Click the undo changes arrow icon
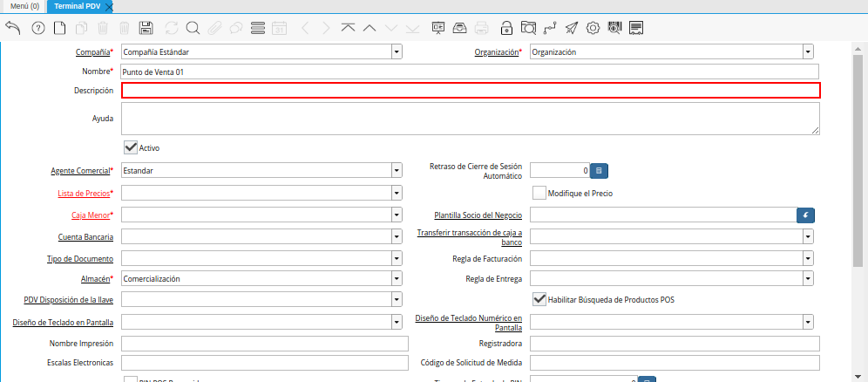 pos(13,28)
